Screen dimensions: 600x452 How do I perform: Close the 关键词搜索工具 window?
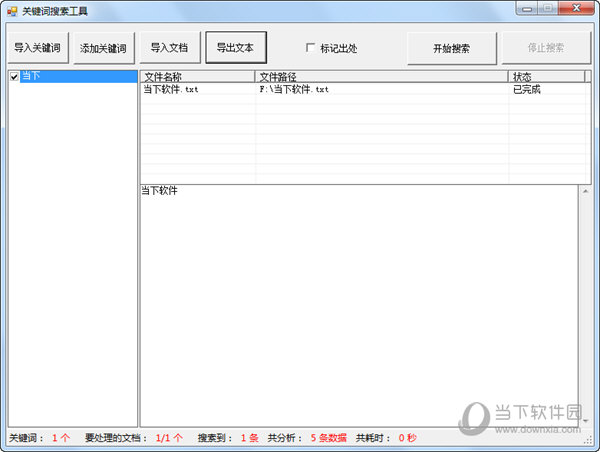click(577, 8)
